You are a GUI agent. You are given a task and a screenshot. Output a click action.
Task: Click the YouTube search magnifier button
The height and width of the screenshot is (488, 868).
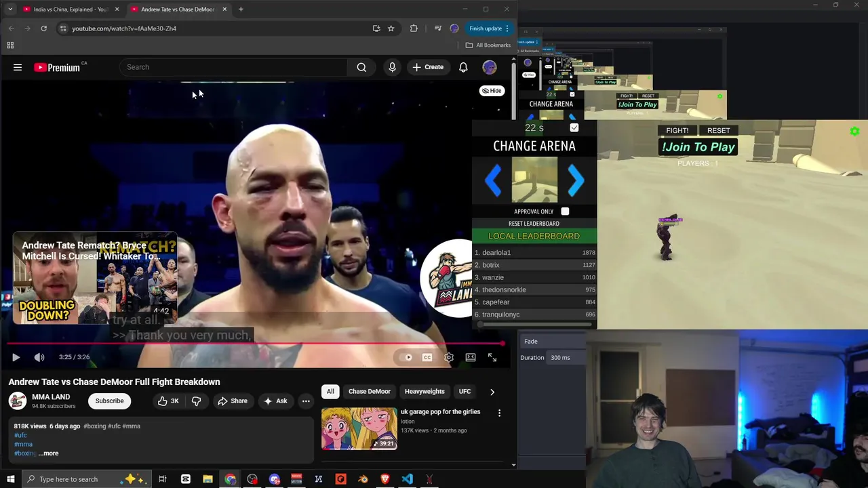click(361, 67)
